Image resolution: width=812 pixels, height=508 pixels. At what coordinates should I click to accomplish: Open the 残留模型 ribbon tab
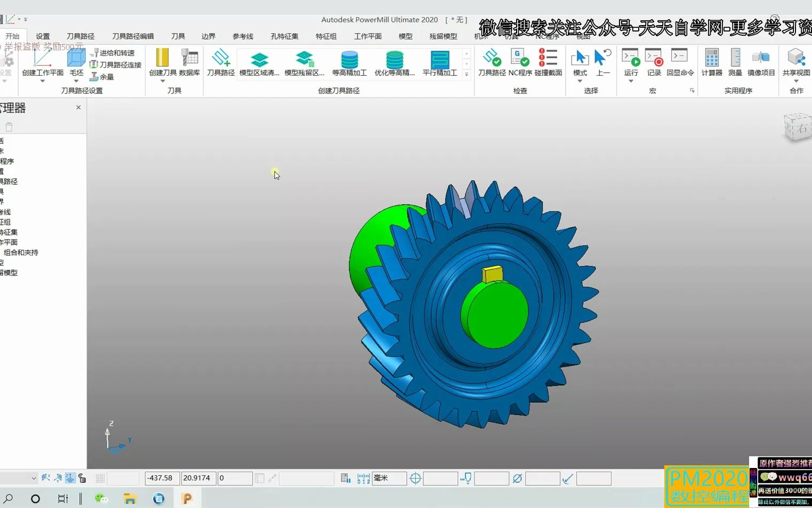pos(443,36)
